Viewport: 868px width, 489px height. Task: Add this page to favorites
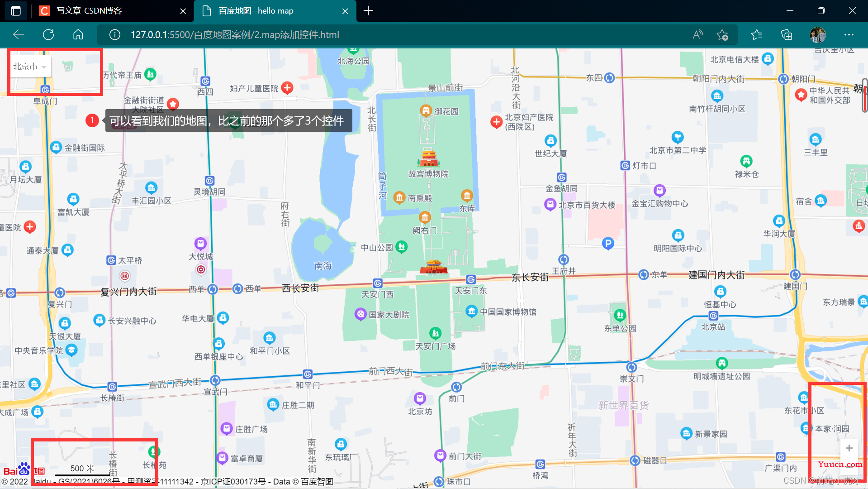click(x=722, y=35)
